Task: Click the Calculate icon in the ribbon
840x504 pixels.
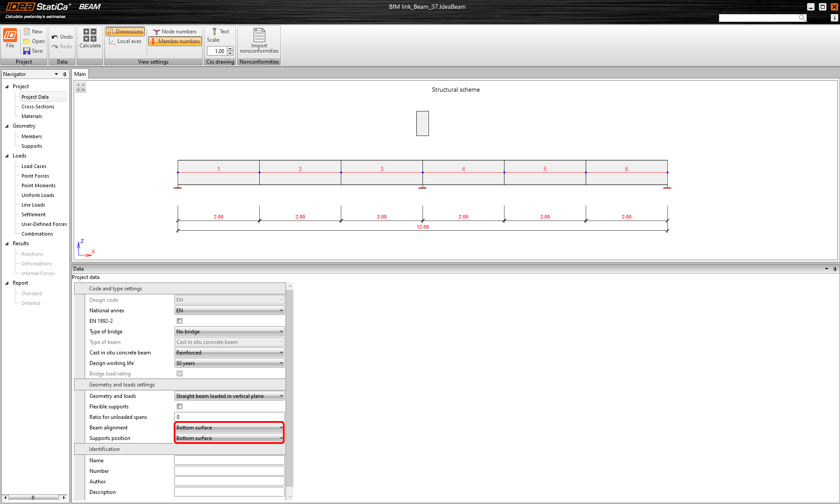Action: [90, 35]
